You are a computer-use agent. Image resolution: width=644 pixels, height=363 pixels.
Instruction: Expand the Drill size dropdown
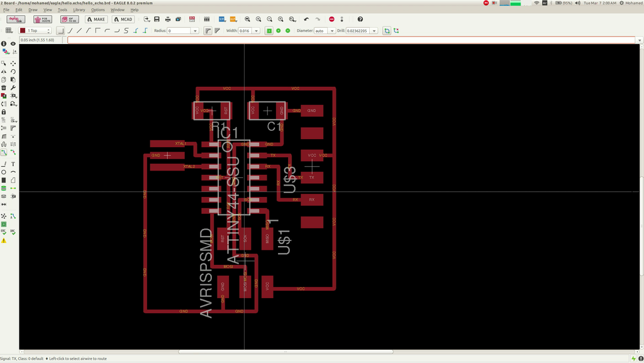[x=374, y=31]
